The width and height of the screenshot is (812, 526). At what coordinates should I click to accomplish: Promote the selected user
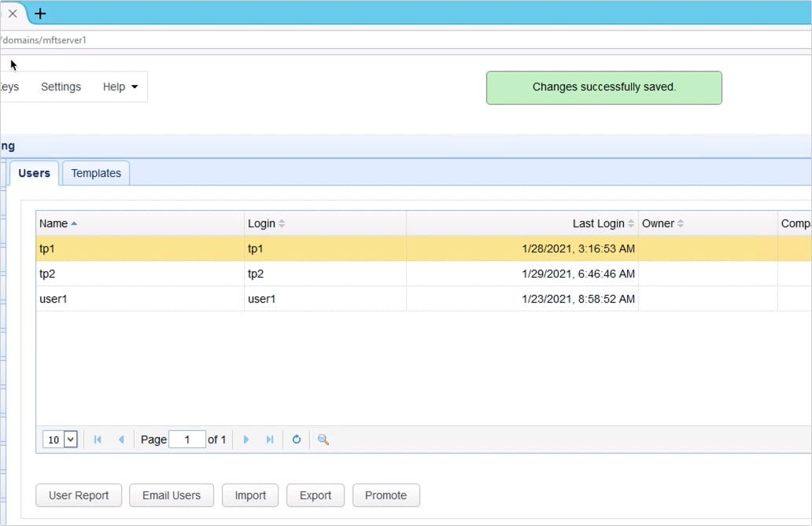tap(386, 495)
